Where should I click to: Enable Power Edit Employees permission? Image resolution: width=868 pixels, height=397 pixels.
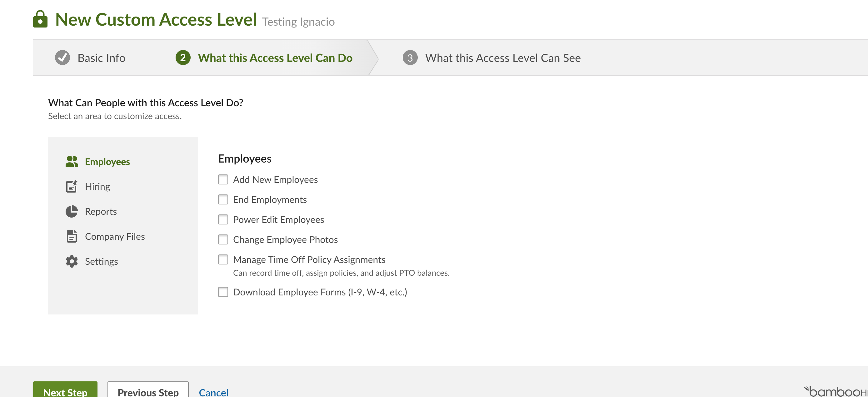[x=223, y=219]
